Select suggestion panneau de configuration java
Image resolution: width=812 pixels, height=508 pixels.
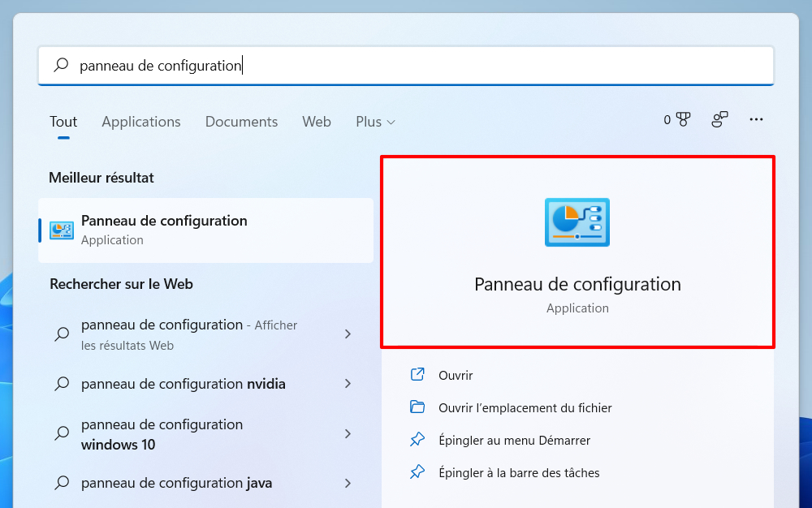[x=206, y=483]
